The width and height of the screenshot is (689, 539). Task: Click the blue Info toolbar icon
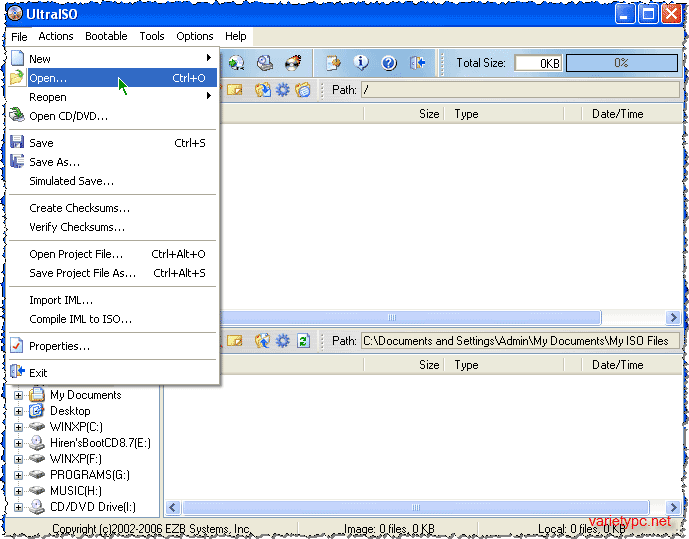[x=361, y=63]
